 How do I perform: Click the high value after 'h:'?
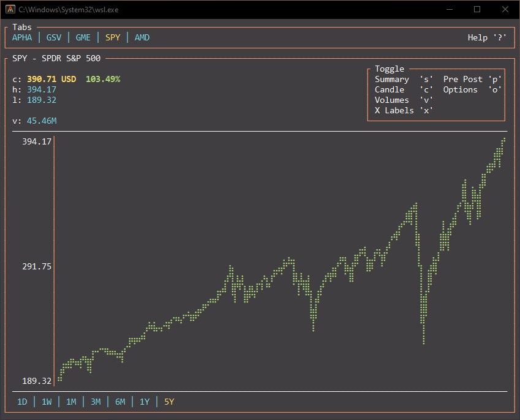click(42, 89)
